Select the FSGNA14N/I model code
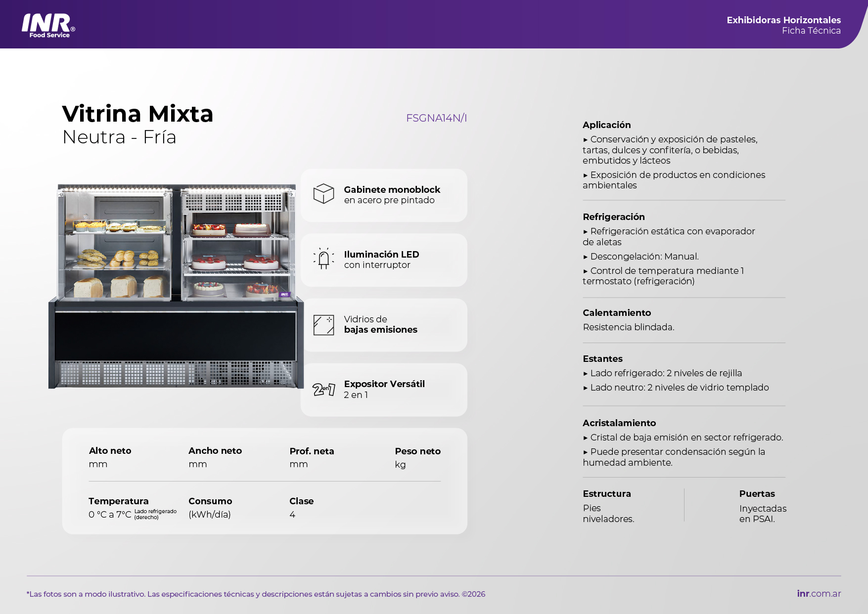The image size is (868, 614). point(436,118)
